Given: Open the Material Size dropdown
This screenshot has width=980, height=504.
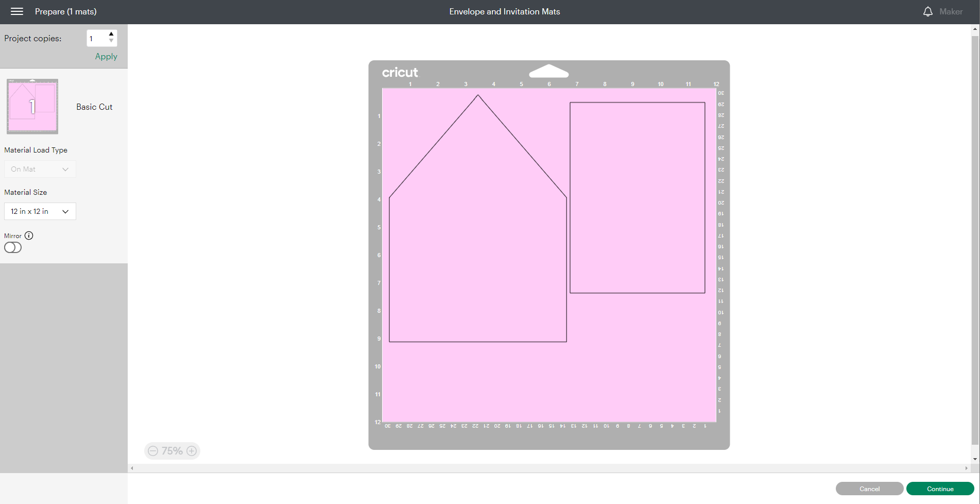Looking at the screenshot, I should click(x=40, y=211).
